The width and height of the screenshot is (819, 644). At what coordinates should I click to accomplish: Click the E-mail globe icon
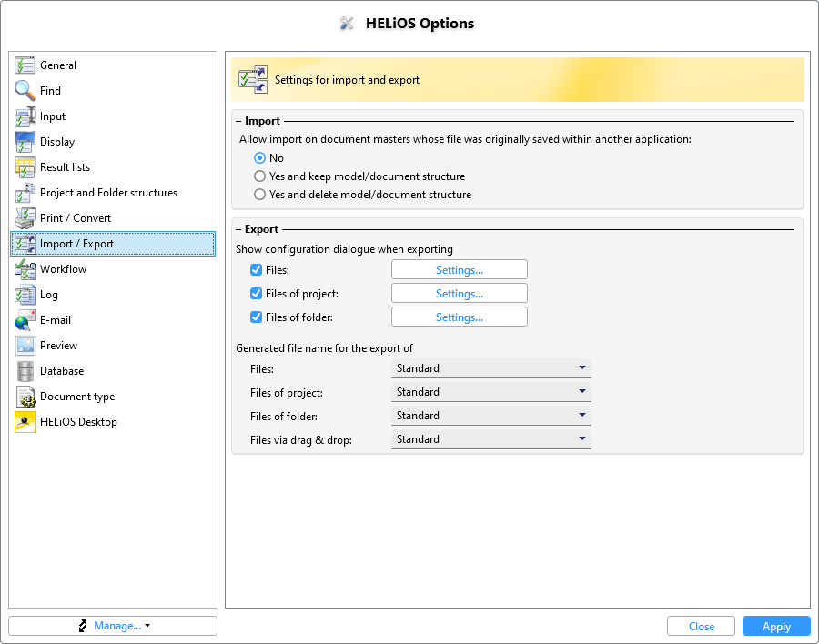pyautogui.click(x=25, y=320)
